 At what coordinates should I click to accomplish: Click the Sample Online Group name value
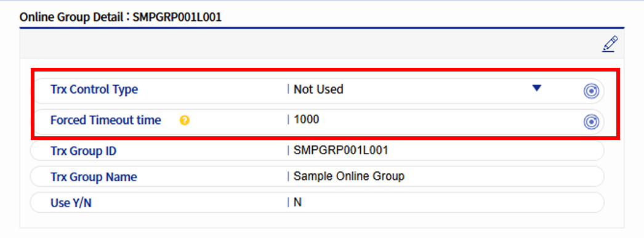pyautogui.click(x=349, y=176)
